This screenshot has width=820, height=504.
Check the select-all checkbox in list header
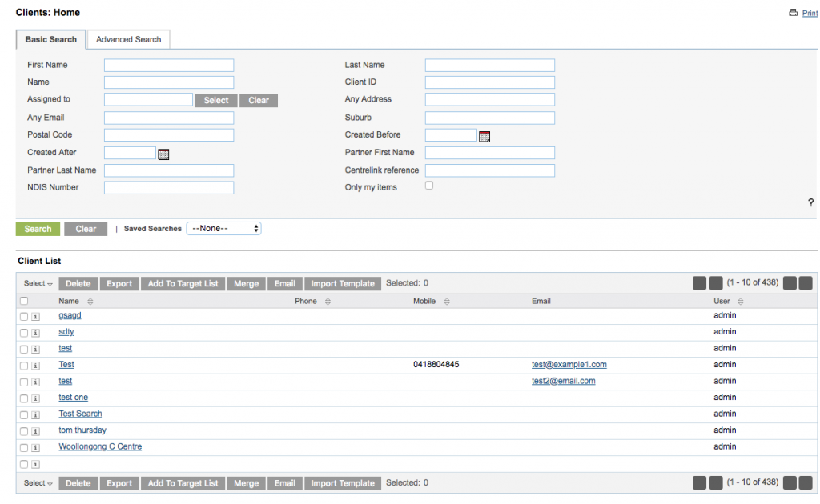pos(23,300)
